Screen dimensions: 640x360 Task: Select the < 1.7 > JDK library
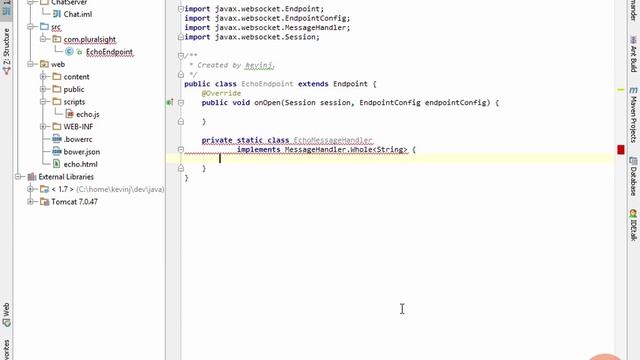(62, 189)
